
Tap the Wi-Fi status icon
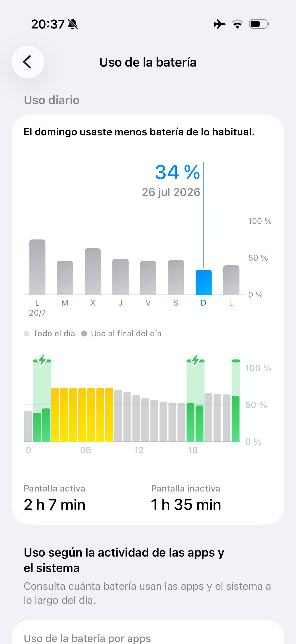pos(237,24)
